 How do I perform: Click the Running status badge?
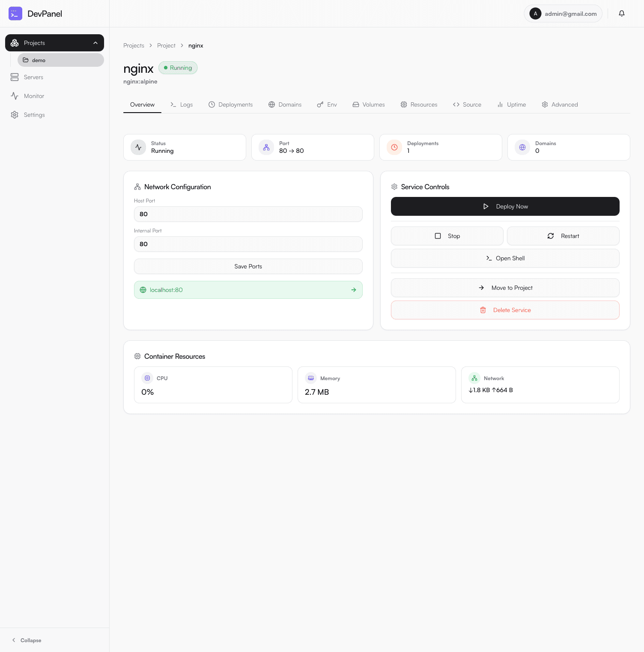178,67
